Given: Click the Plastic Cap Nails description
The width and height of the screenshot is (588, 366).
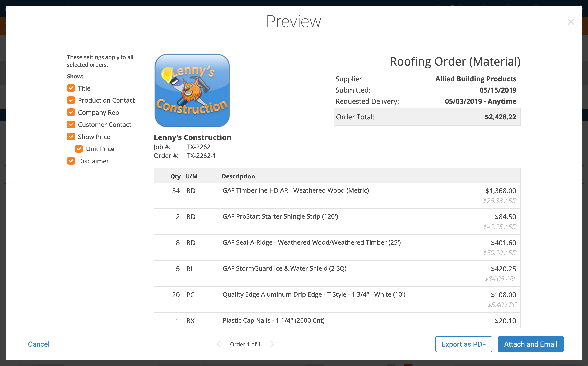Looking at the screenshot, I should [273, 320].
